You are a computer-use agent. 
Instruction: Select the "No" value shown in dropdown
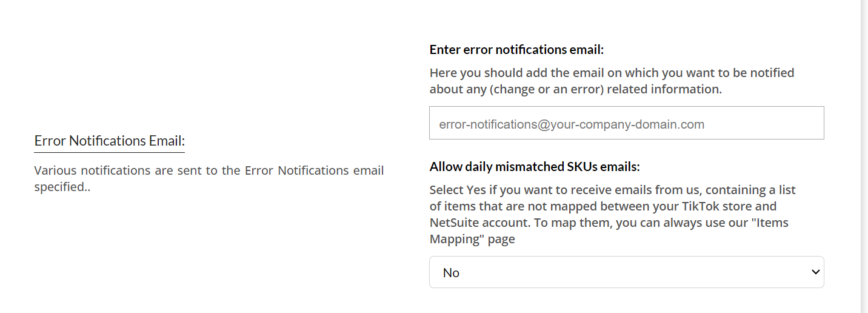pos(452,273)
